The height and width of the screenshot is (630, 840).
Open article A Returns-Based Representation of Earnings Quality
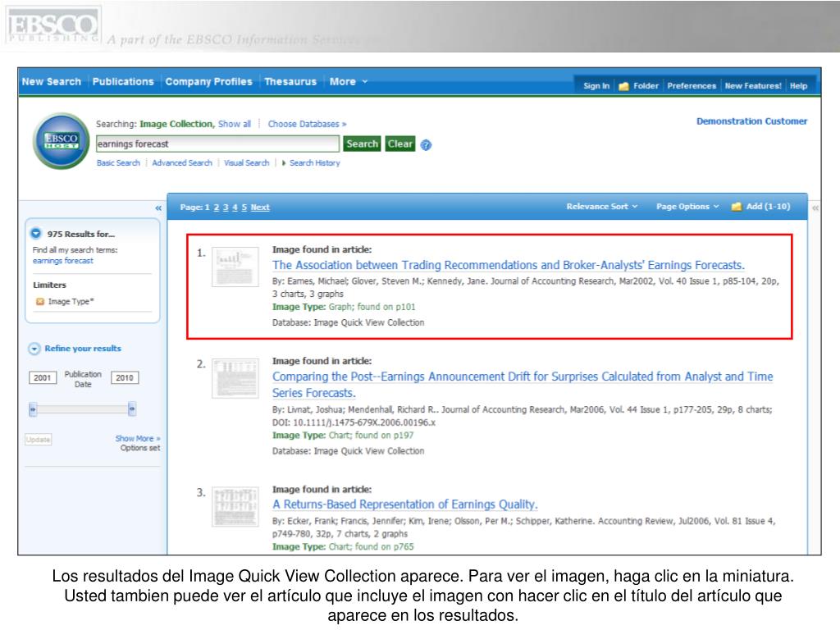(405, 504)
